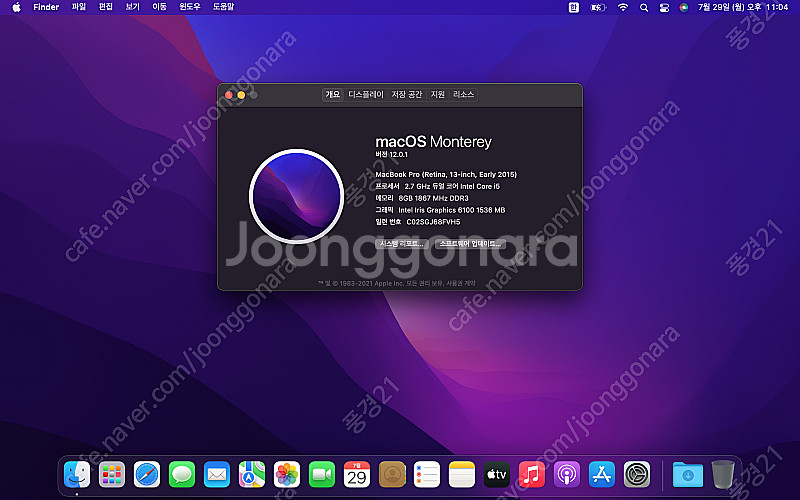Open the Trash in the Dock
This screenshot has height=500, width=800.
tap(723, 474)
